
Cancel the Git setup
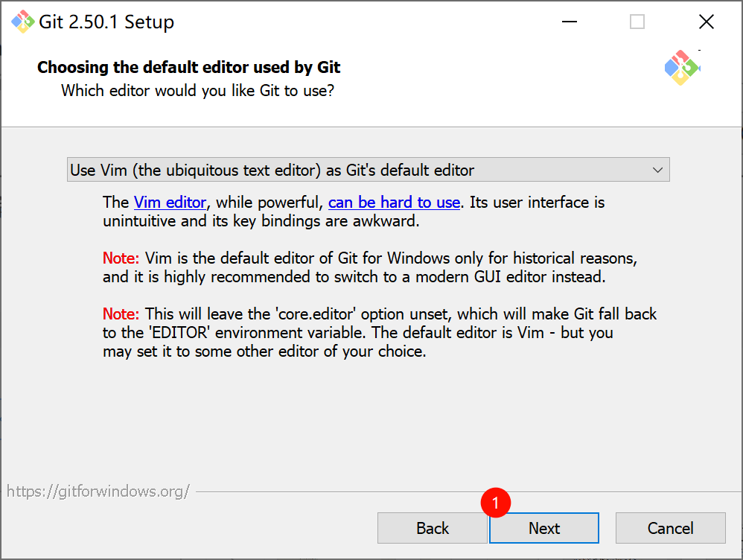click(671, 528)
